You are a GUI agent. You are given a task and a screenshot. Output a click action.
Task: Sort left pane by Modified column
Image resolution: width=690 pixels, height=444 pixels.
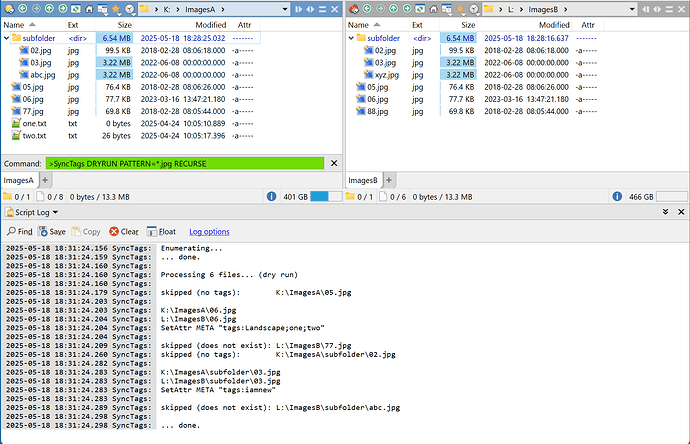(182, 25)
